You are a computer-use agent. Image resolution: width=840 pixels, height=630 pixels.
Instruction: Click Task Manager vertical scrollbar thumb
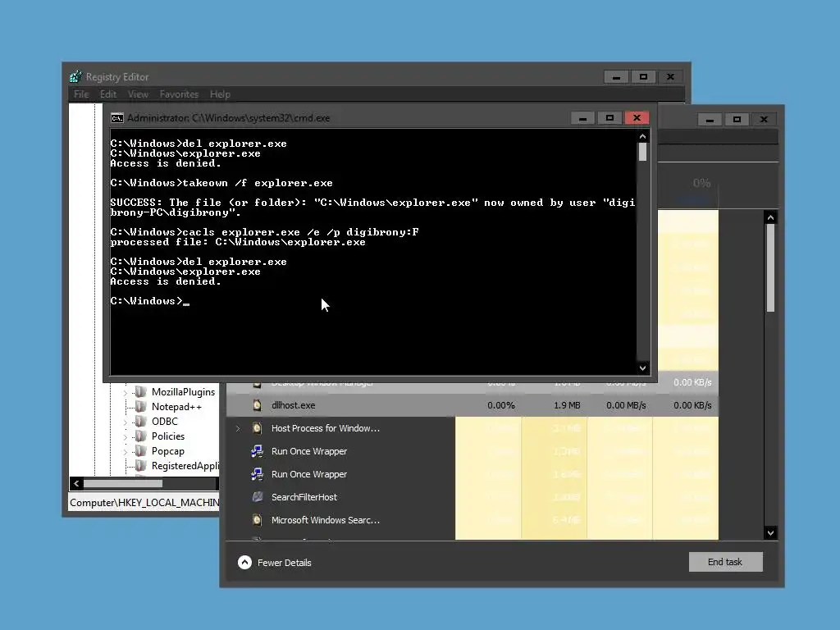770,268
